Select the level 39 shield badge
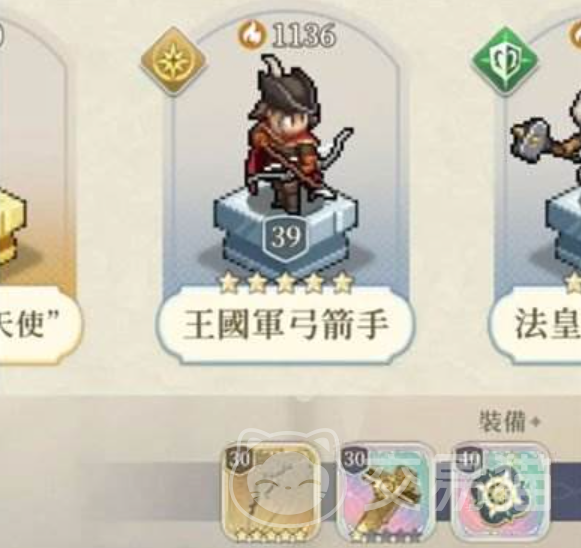Image resolution: width=581 pixels, height=548 pixels. click(285, 237)
